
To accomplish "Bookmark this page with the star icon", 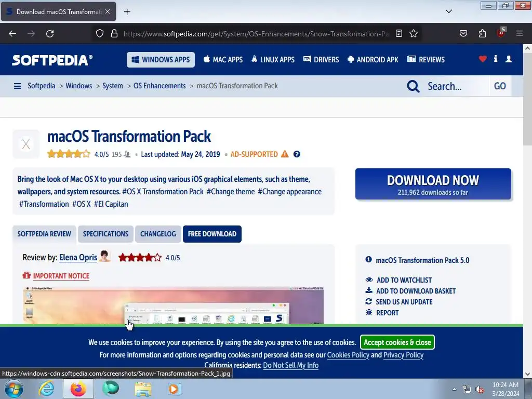I will (x=413, y=34).
